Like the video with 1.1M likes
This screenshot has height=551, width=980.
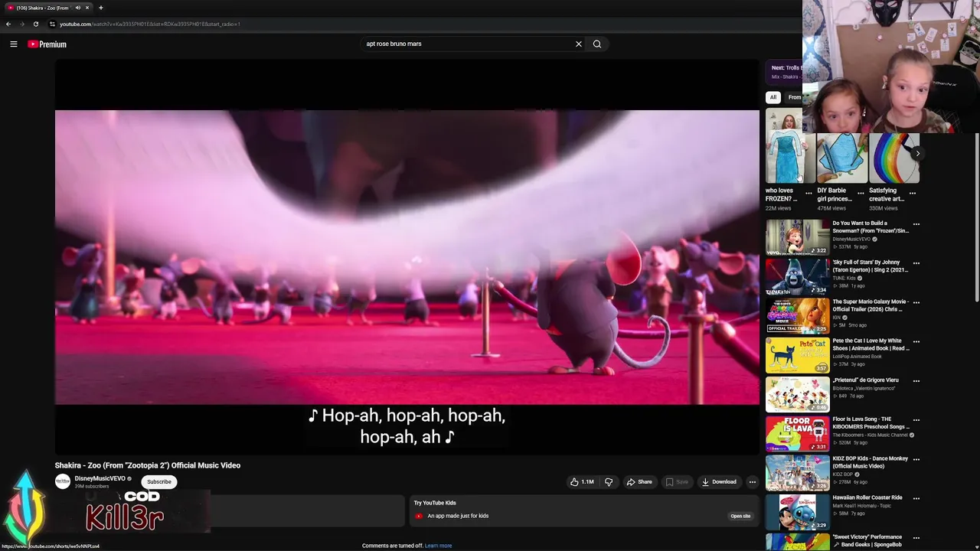[582, 482]
